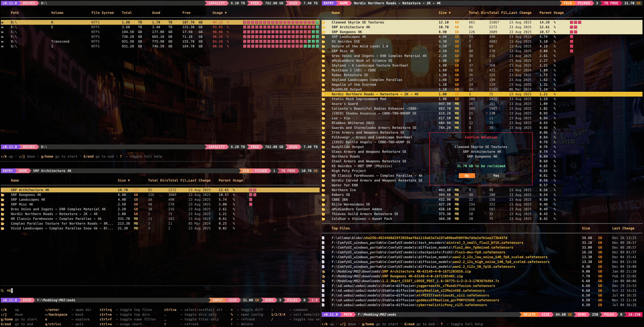Click the D:\ drive icon
The width and height of the screenshot is (644, 327).
(3, 22)
